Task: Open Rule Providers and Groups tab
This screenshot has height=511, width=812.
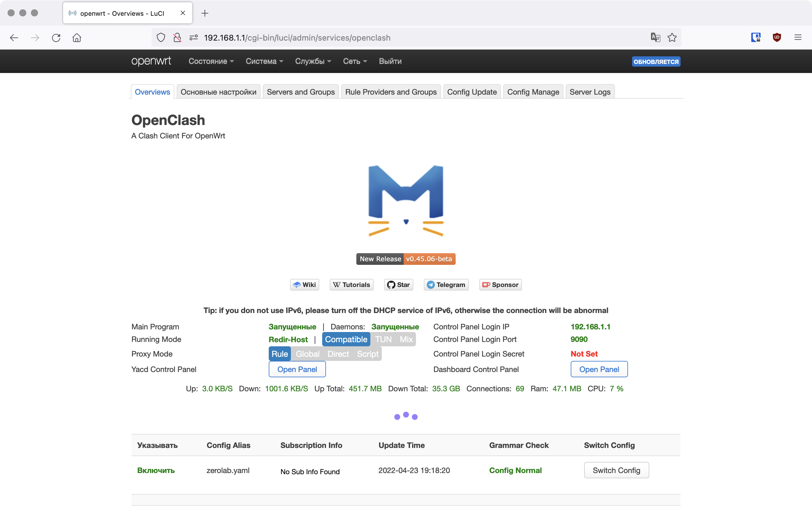Action: [x=391, y=92]
